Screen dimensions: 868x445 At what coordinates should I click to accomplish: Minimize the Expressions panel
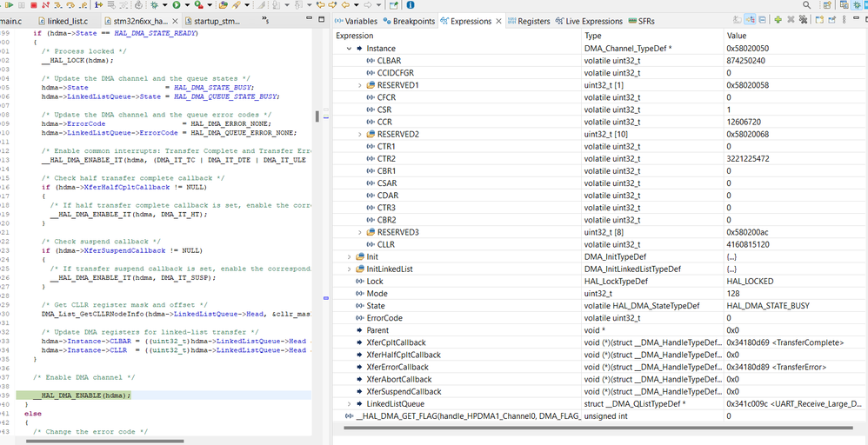pos(856,18)
